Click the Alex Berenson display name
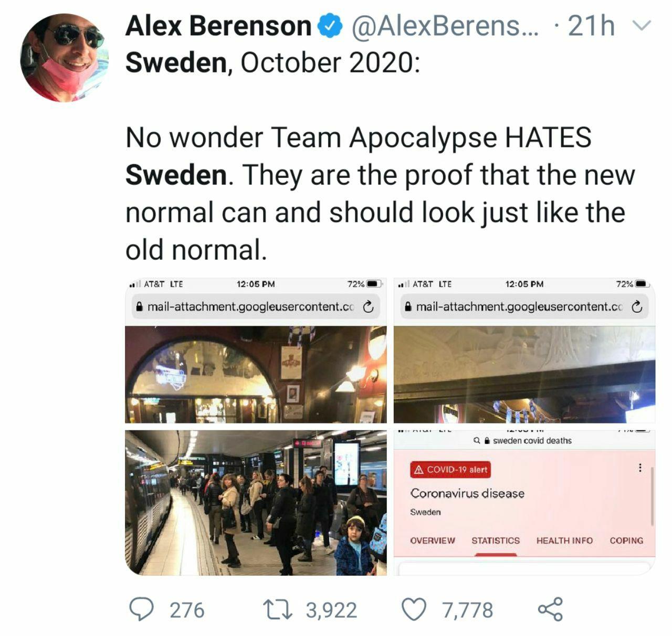 (x=218, y=26)
